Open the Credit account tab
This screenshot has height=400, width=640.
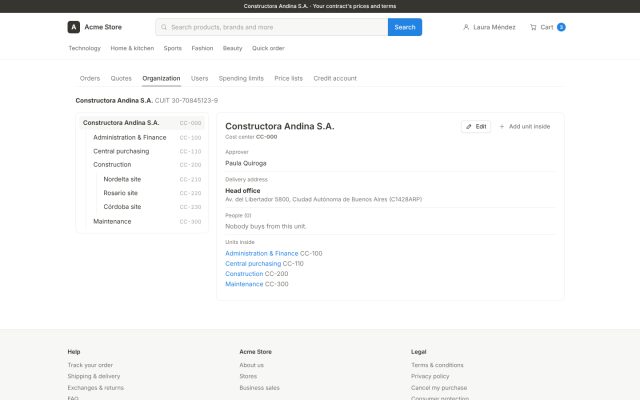click(x=335, y=78)
